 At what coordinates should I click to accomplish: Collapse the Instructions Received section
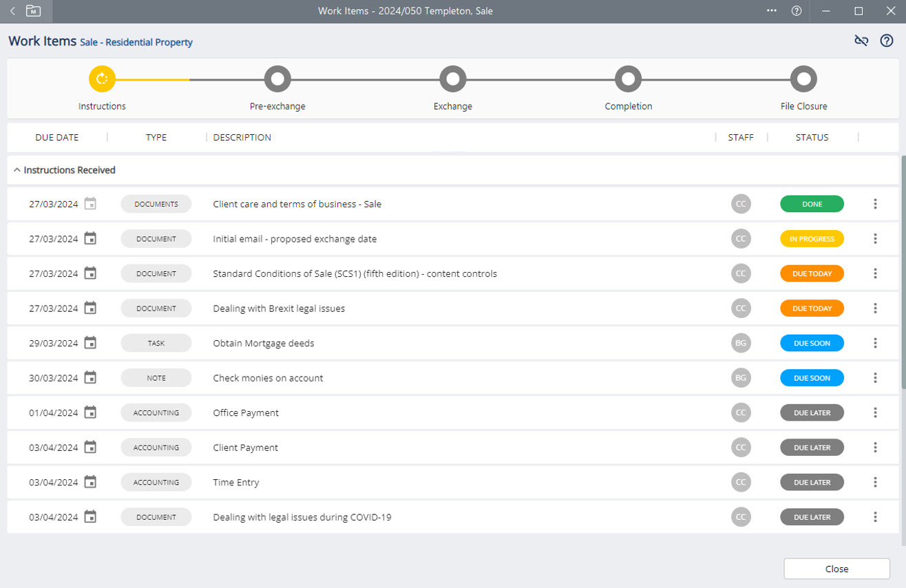[17, 170]
